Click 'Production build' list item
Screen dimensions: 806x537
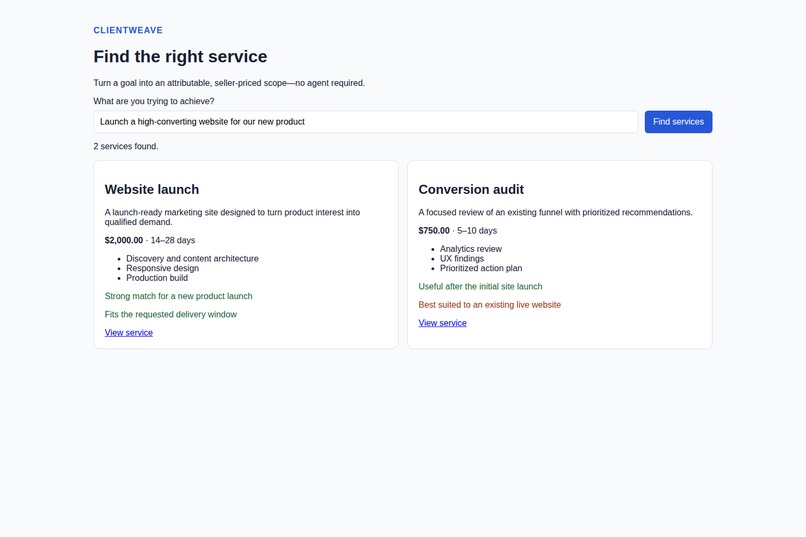[x=157, y=278]
